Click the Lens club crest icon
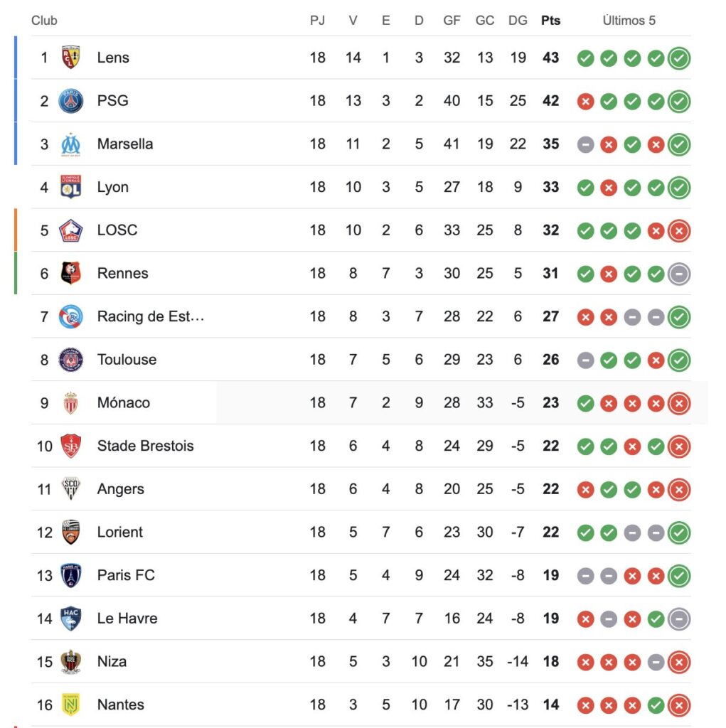This screenshot has width=726, height=728. coord(70,58)
